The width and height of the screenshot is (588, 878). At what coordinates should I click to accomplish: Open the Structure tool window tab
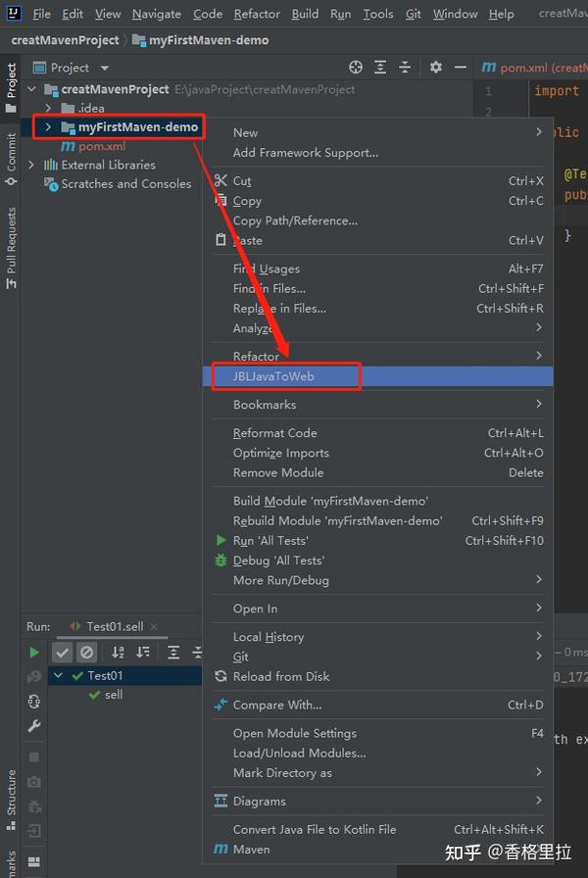pyautogui.click(x=11, y=794)
